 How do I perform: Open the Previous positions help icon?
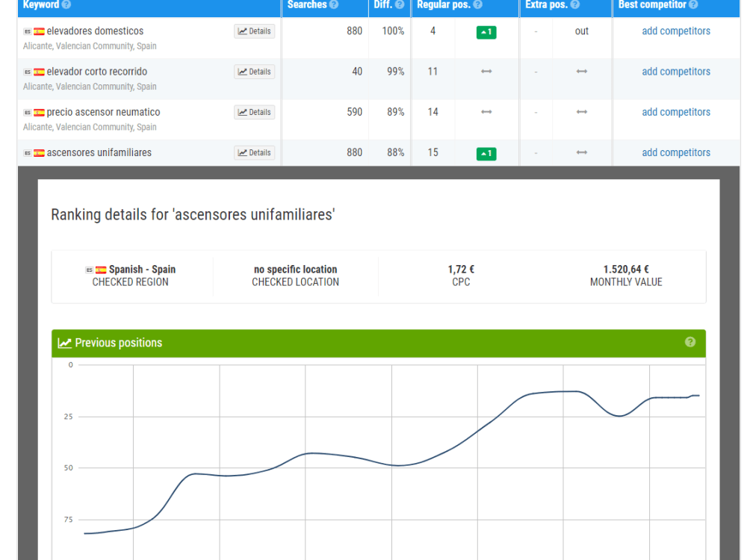click(x=689, y=342)
